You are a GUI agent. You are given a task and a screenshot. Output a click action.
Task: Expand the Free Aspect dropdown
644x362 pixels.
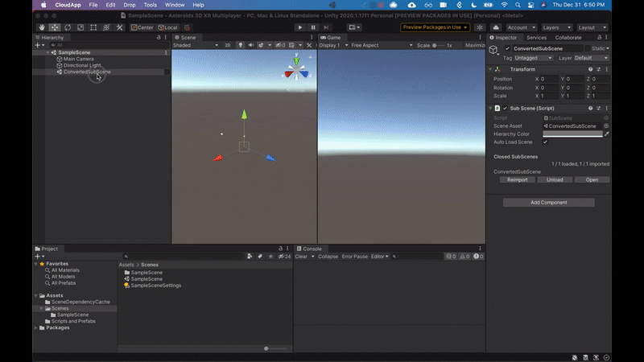[x=378, y=46]
